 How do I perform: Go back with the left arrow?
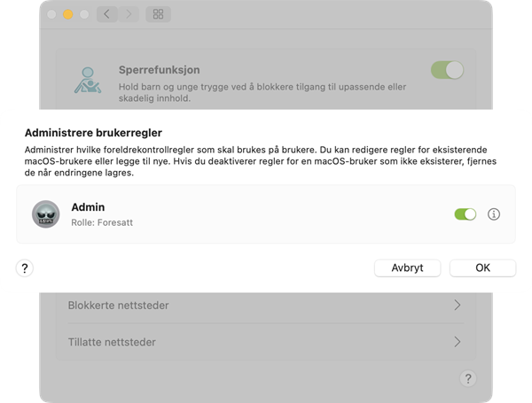tap(107, 14)
